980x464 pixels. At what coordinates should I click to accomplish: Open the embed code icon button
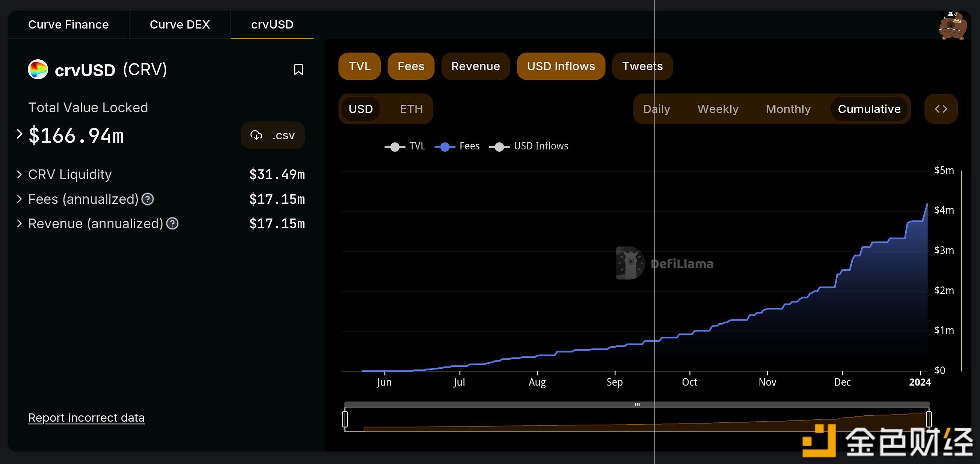tap(941, 109)
